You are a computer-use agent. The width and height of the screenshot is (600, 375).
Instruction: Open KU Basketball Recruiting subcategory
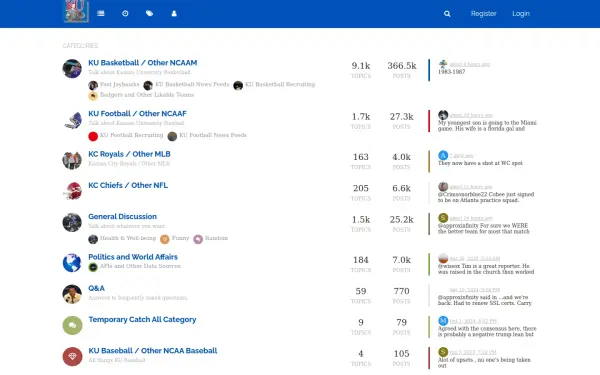click(x=280, y=84)
